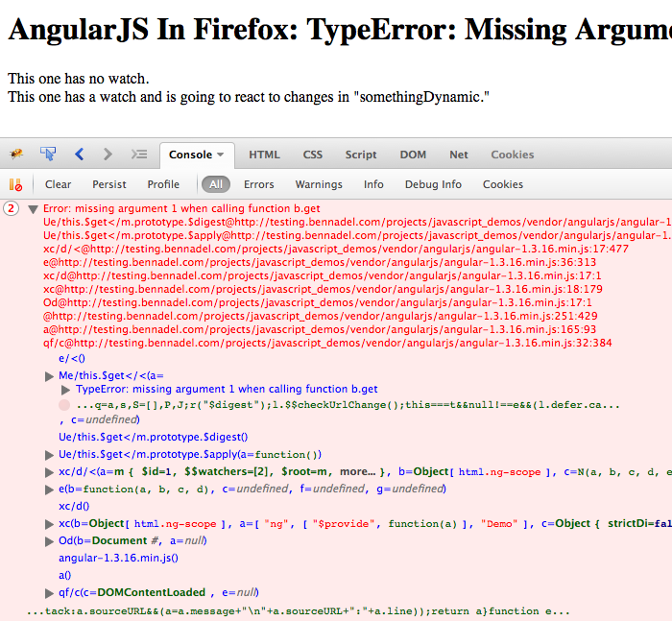Switch to the DOM panel tab
Image resolution: width=672 pixels, height=621 pixels.
(x=413, y=155)
